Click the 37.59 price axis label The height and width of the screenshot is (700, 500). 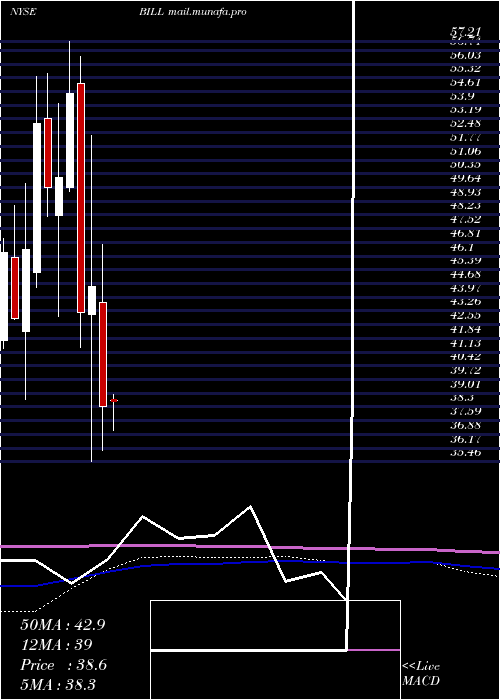(x=466, y=411)
